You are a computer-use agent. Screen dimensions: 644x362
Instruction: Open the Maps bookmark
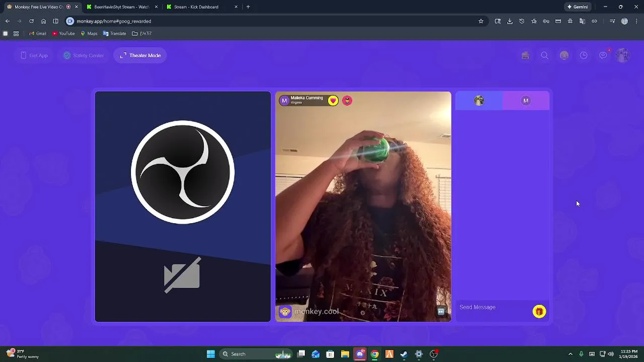89,34
